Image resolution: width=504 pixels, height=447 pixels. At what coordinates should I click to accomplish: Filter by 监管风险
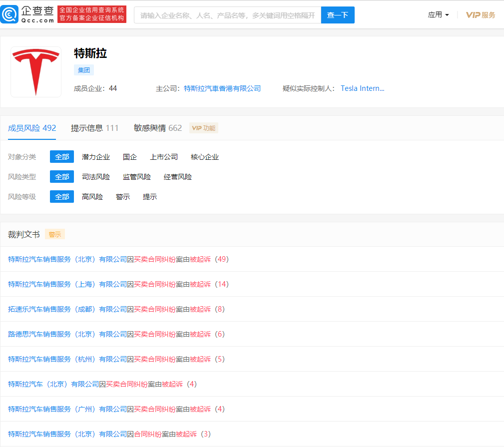coord(136,177)
